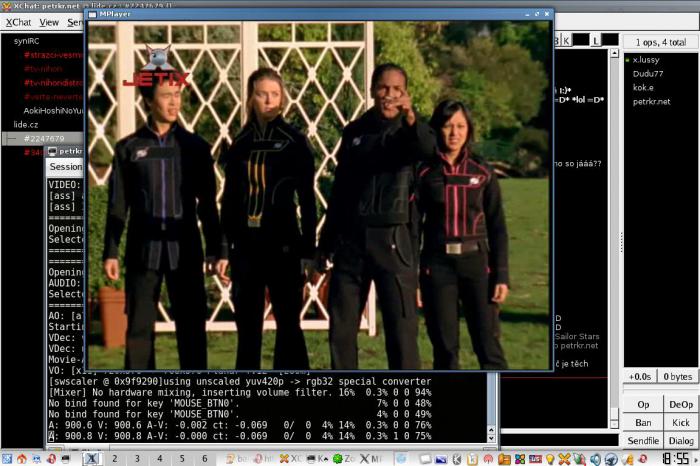Select user Dudu77 in the user list
This screenshot has height=466, width=700.
pos(648,74)
